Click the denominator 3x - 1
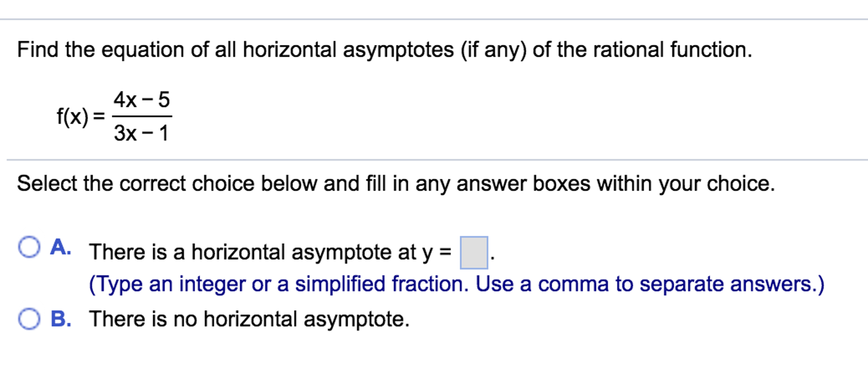868x390 pixels. click(x=141, y=134)
